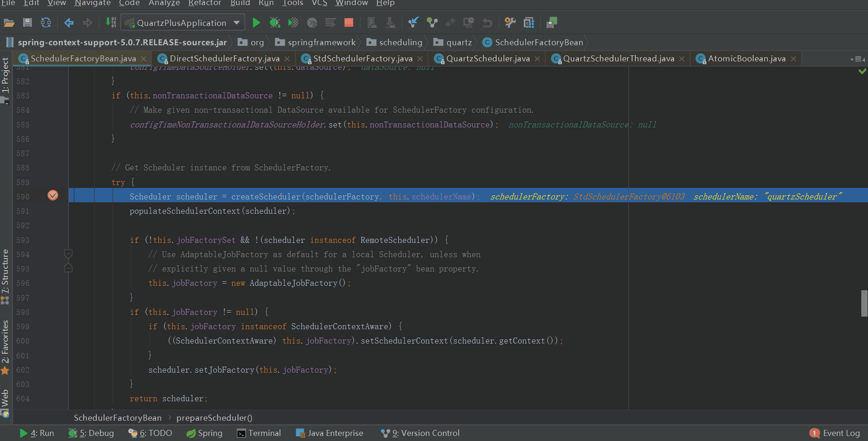Image resolution: width=868 pixels, height=441 pixels.
Task: Open the Refactor menu
Action: (205, 3)
